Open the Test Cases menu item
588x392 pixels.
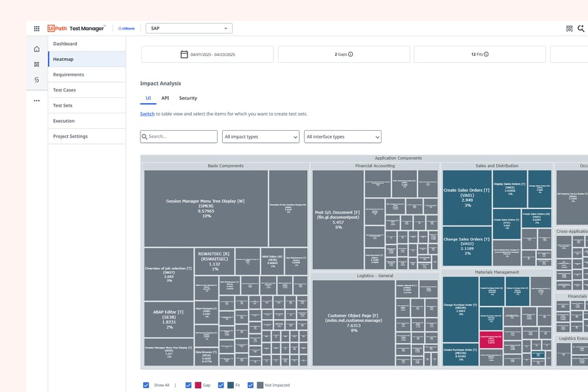pos(87,90)
